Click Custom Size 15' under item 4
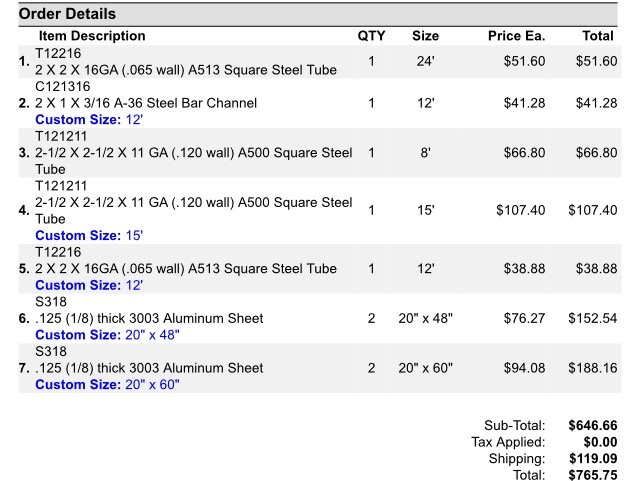Image resolution: width=640 pixels, height=481 pixels. coord(89,236)
